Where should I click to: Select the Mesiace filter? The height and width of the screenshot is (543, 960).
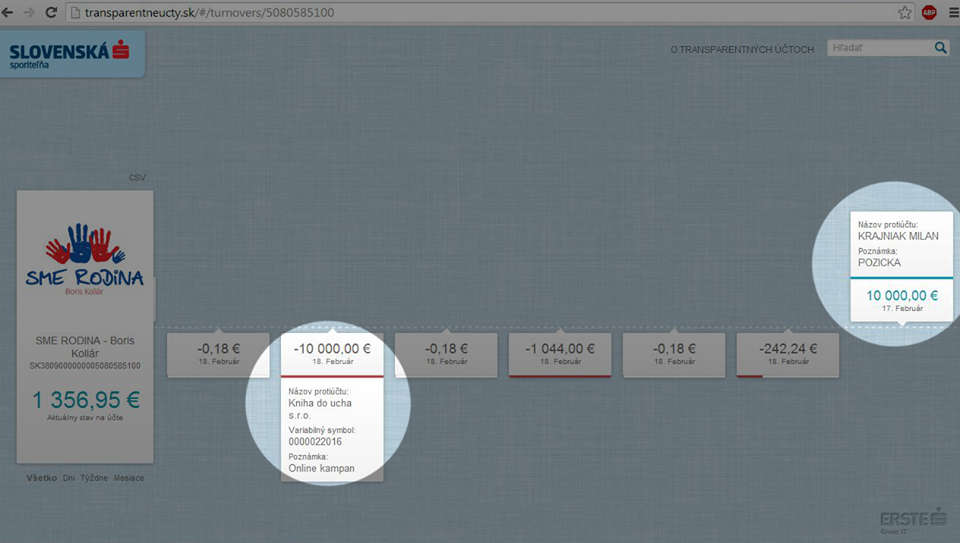[x=129, y=477]
